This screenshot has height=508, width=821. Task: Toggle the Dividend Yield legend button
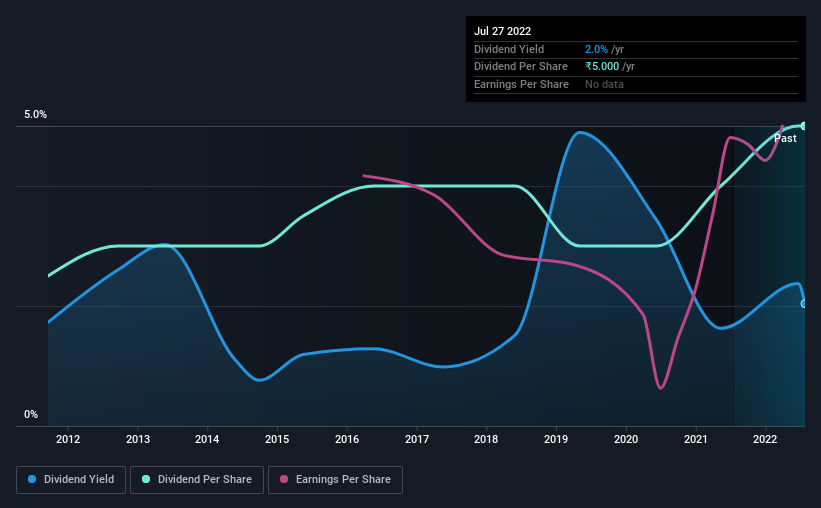coord(71,480)
